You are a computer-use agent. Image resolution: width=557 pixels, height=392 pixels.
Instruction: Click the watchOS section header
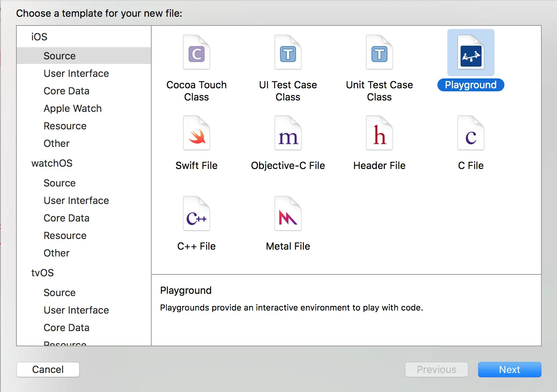point(52,163)
